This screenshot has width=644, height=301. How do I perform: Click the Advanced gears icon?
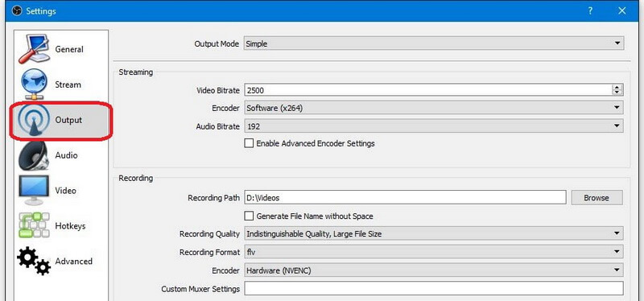pos(34,260)
